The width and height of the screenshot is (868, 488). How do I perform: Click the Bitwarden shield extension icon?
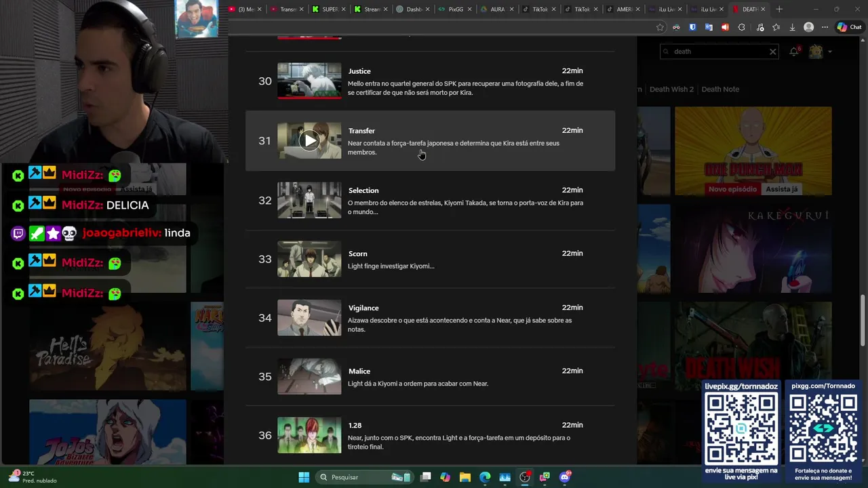coord(692,27)
